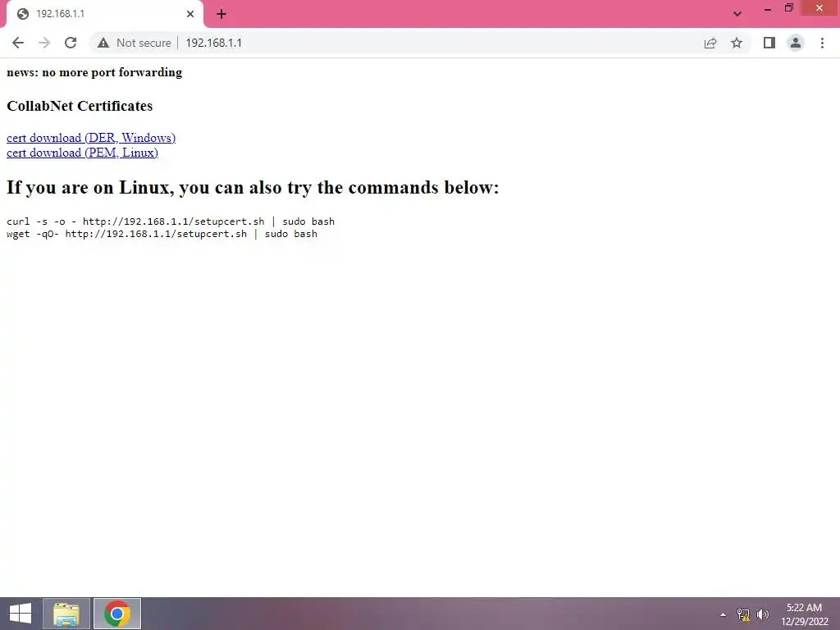Image resolution: width=840 pixels, height=630 pixels.
Task: Select the 192.168.1.1 tab
Action: tap(104, 14)
